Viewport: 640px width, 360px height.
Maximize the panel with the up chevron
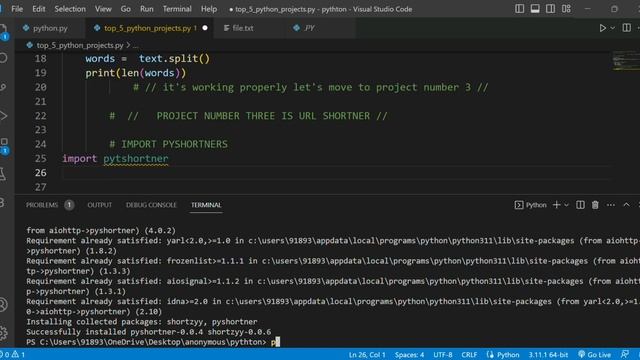pos(626,205)
